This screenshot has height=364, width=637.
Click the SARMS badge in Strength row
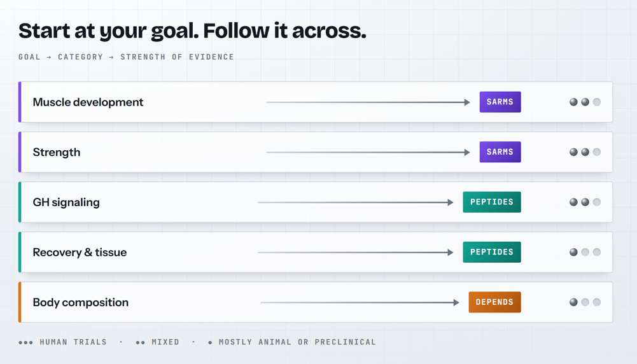coord(500,152)
